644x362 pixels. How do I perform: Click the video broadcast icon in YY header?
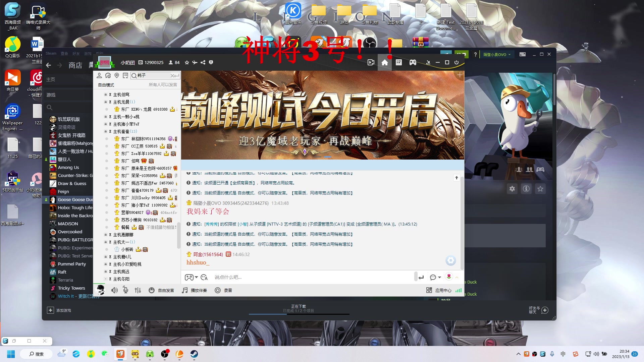click(371, 63)
